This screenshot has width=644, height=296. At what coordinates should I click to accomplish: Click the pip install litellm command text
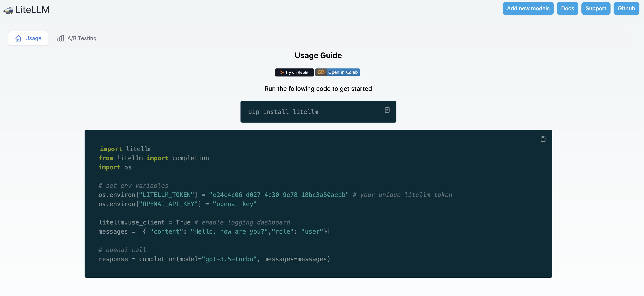[283, 112]
